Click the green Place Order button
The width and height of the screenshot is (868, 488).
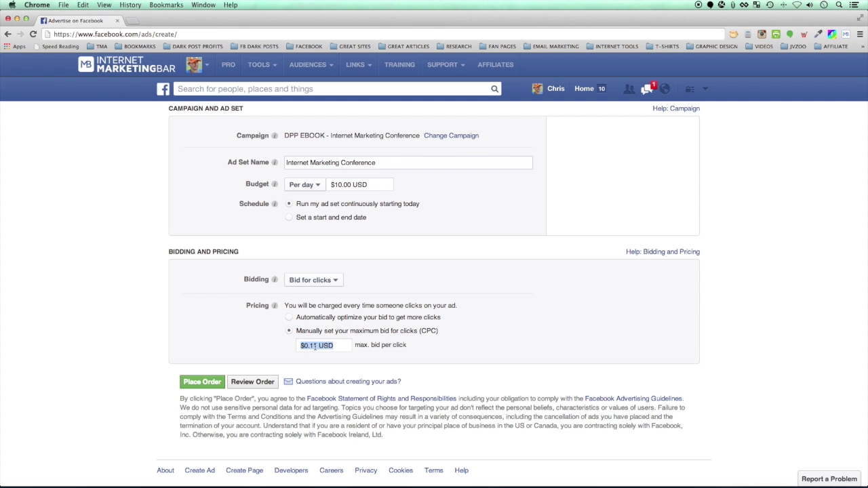click(202, 382)
